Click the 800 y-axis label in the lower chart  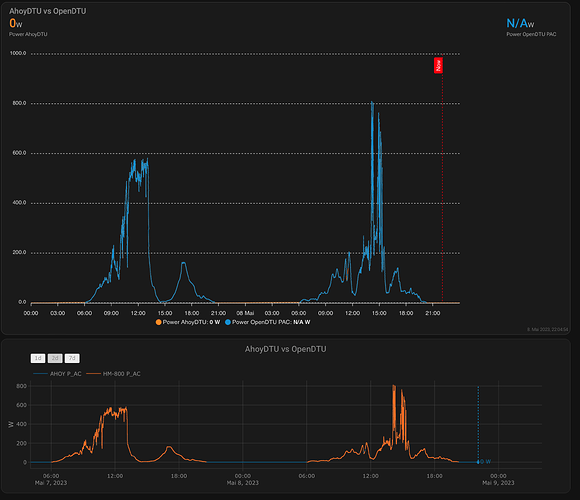click(x=21, y=386)
